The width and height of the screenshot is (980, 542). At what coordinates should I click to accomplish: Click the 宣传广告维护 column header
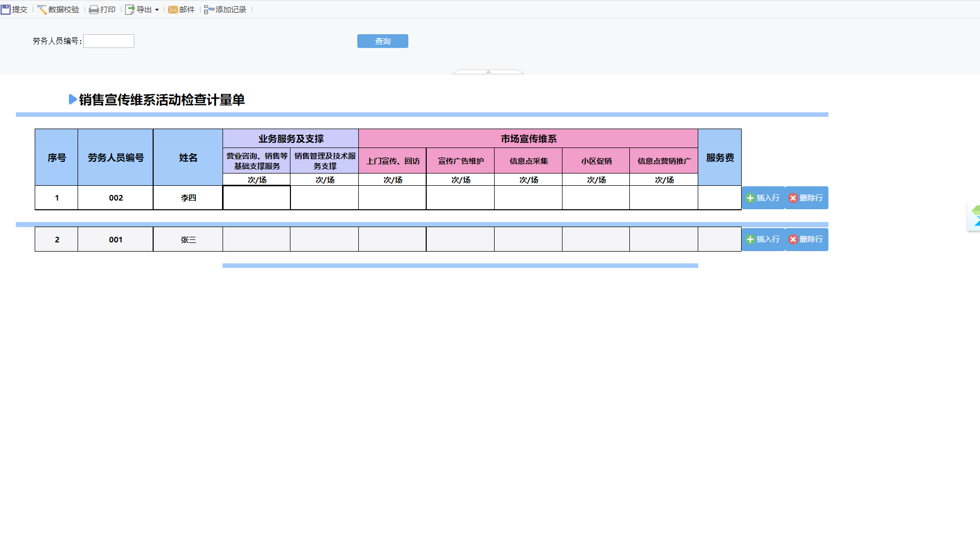(460, 161)
